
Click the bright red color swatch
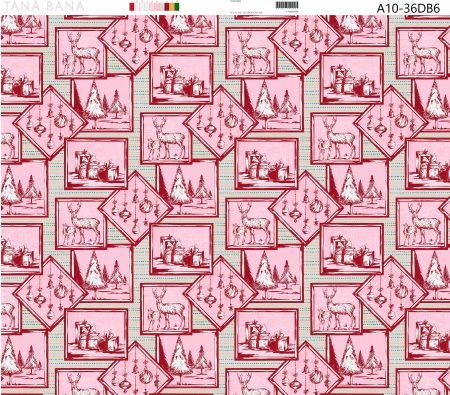pyautogui.click(x=132, y=7)
